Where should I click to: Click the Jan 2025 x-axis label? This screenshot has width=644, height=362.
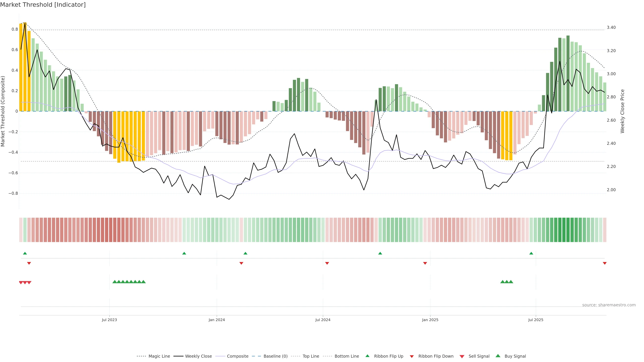click(430, 320)
